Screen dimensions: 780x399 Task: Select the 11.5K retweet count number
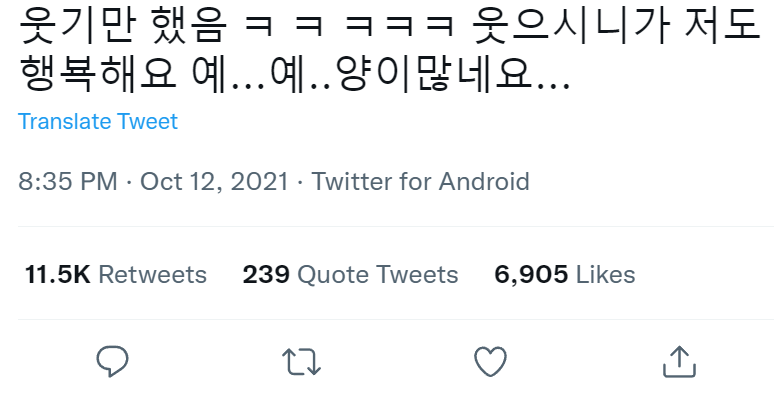click(58, 275)
